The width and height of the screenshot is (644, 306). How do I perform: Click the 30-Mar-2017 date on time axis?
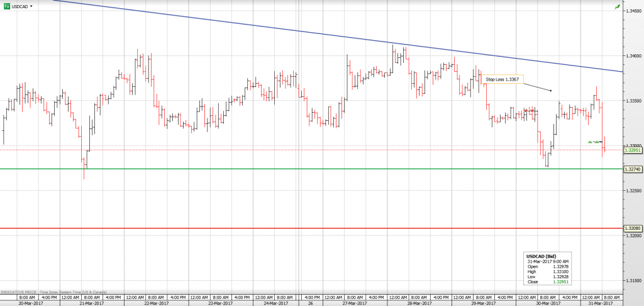click(x=547, y=303)
